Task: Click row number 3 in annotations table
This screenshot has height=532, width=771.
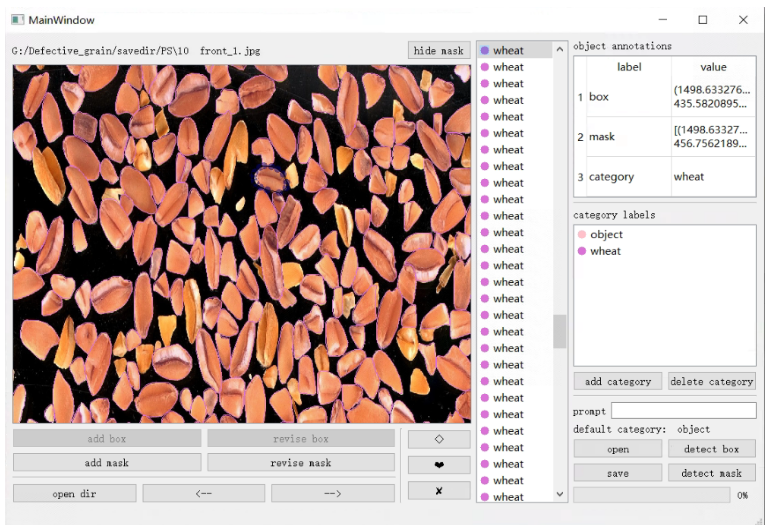Action: tap(580, 177)
